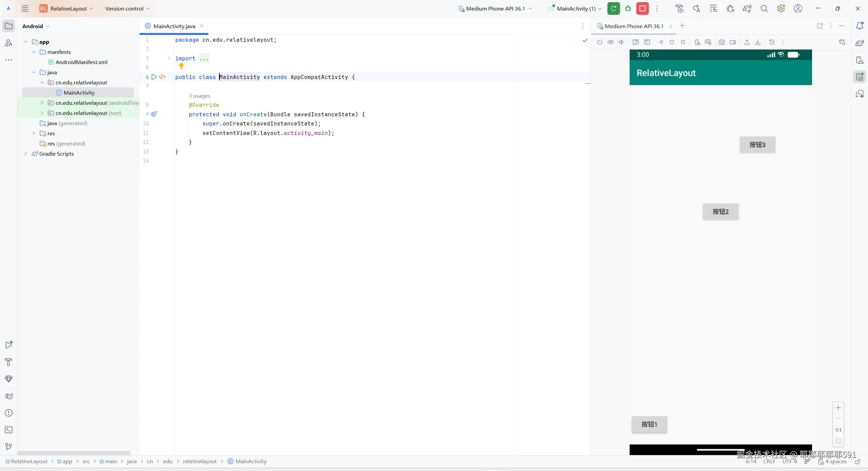Open the Build hammer tool window
Image resolution: width=868 pixels, height=471 pixels.
(9, 362)
